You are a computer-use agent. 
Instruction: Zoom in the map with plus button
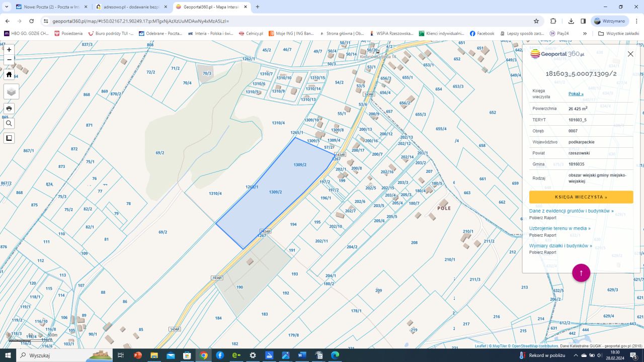(x=9, y=50)
